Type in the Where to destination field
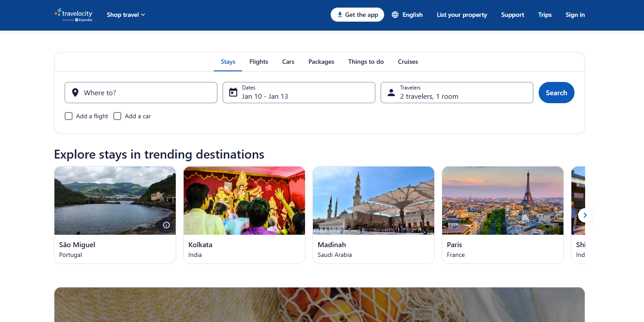The height and width of the screenshot is (322, 644). 146,93
